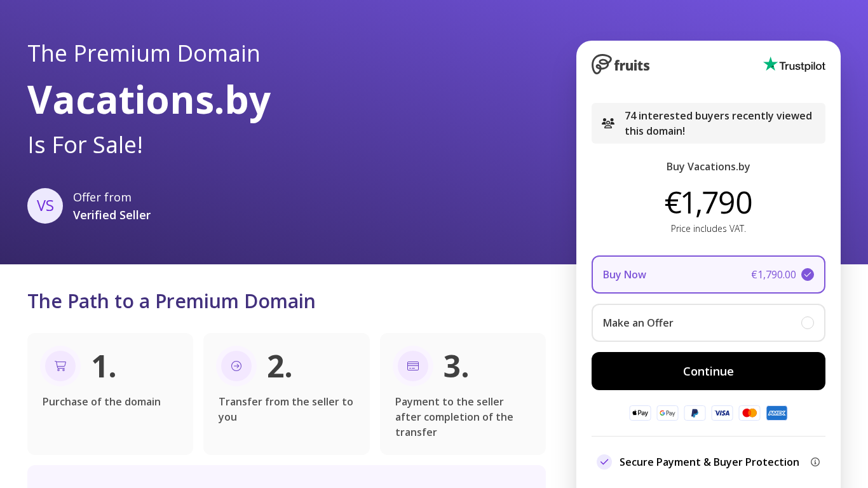The image size is (868, 488).
Task: Click the transfer arrow step icon
Action: point(236,366)
